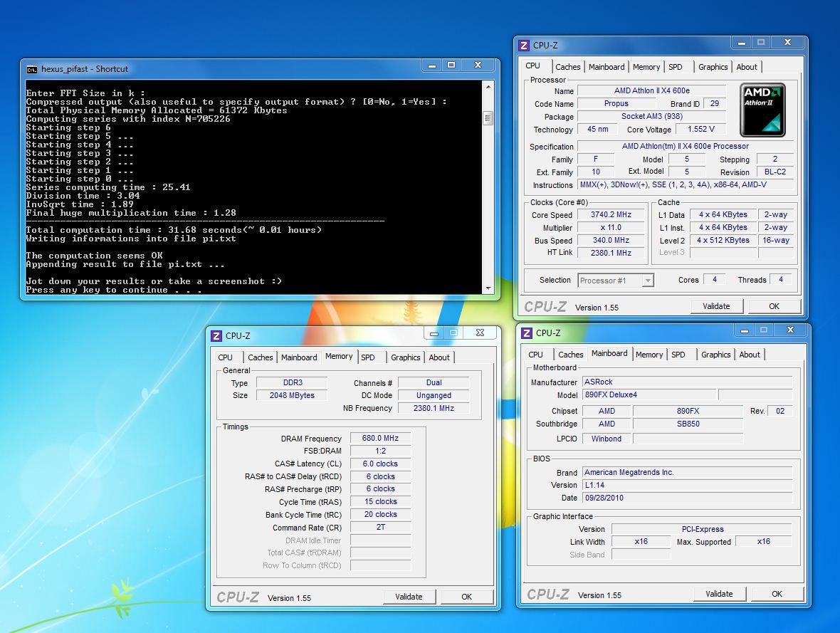
Task: Click the AMD Athlon II processor logo
Action: coord(762,110)
